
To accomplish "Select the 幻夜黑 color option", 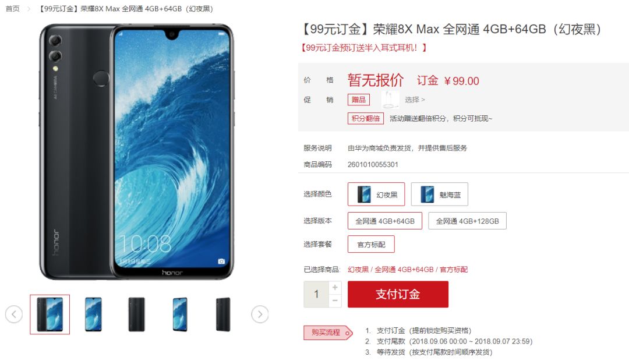I will (x=376, y=195).
